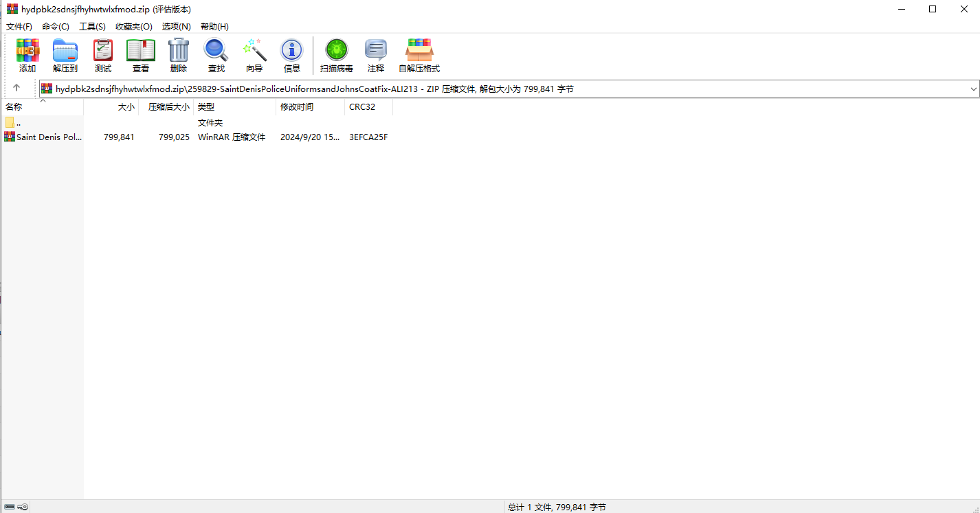Sort by the 大小 column header
Viewport: 980px width, 513px height.
pos(111,107)
